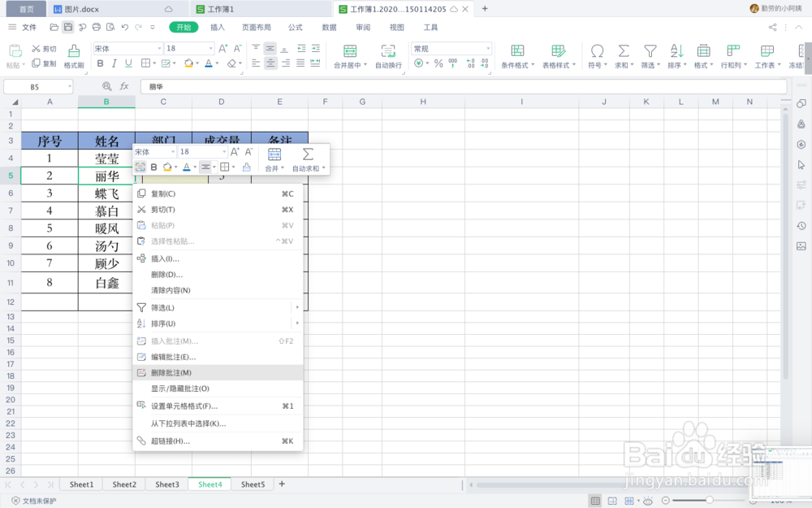This screenshot has width=812, height=508.
Task: Click the save icon in the quick toolbar
Action: tap(68, 27)
